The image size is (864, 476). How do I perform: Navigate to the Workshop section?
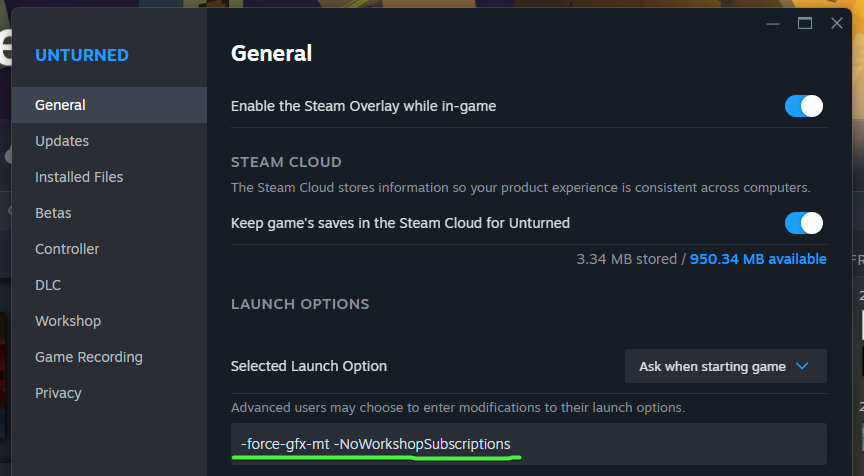68,321
